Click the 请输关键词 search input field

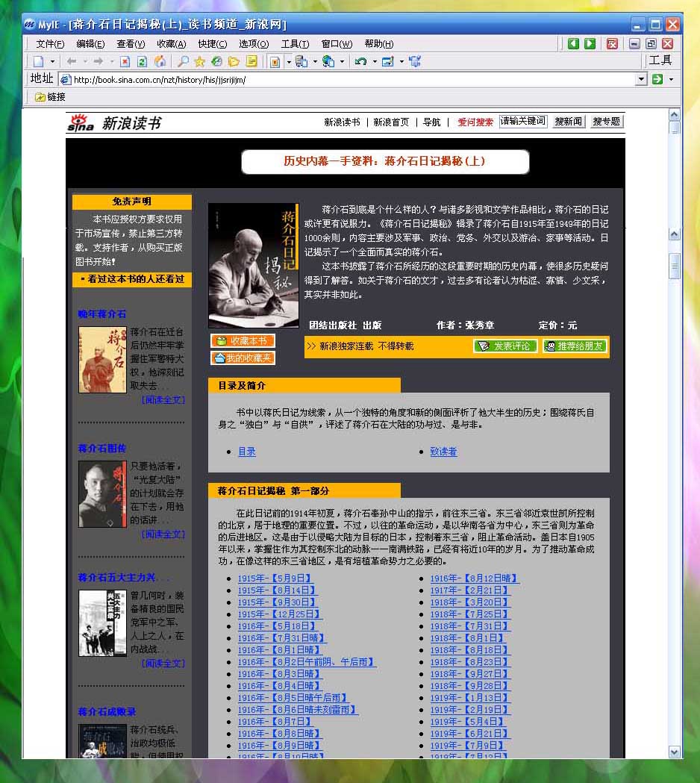[x=522, y=122]
